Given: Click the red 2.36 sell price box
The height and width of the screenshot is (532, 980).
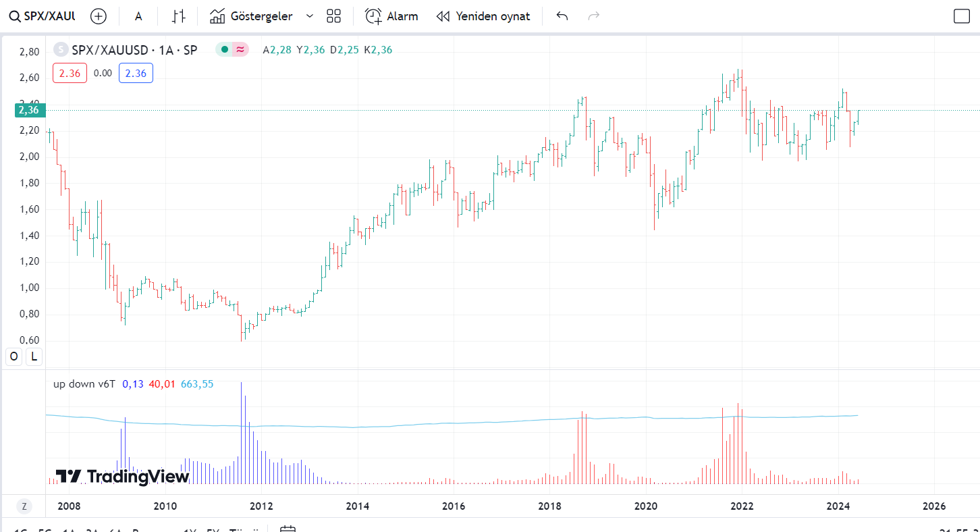Looking at the screenshot, I should pyautogui.click(x=70, y=73).
